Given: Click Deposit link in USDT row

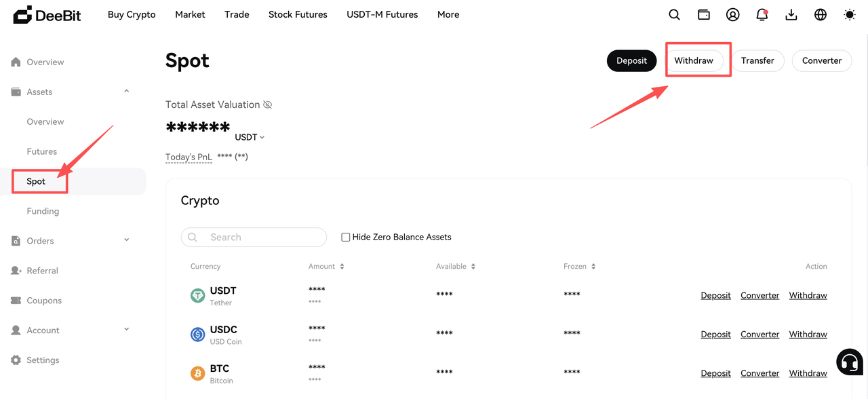Looking at the screenshot, I should 715,295.
